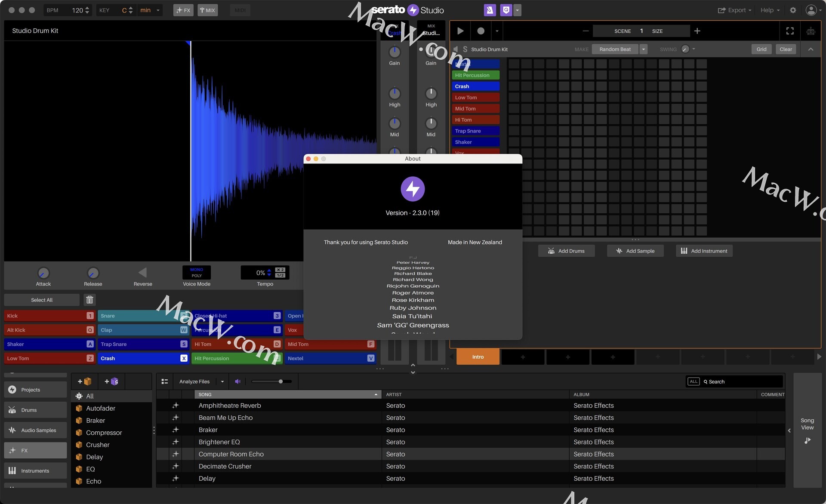Switch to Song View
826x504 pixels.
(807, 430)
